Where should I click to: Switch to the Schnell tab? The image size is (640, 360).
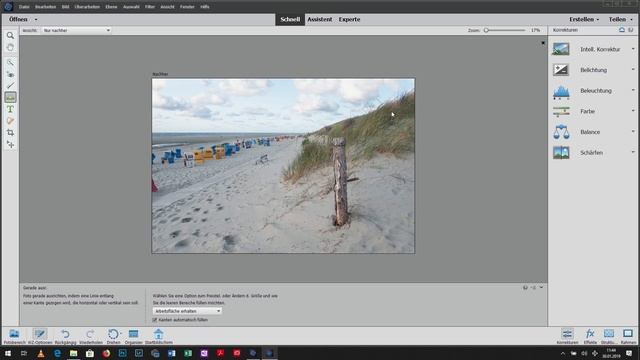tap(290, 20)
